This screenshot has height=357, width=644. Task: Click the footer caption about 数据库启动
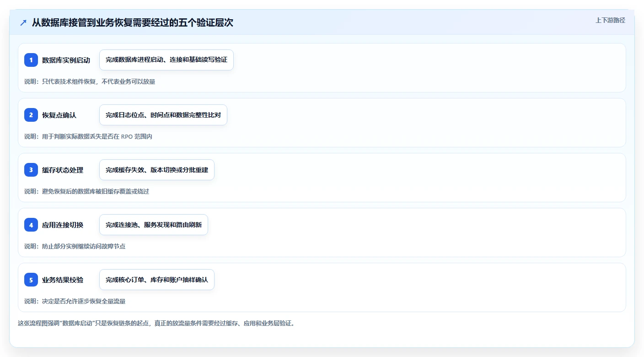pos(157,323)
